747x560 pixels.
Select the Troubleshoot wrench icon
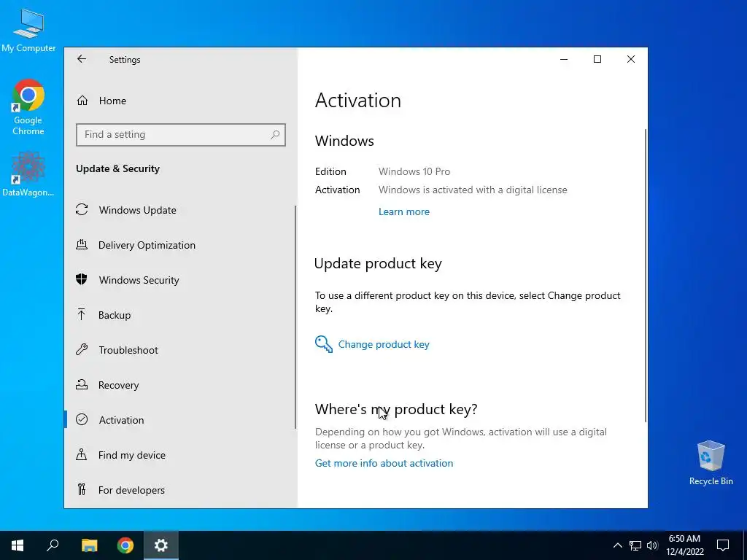point(82,349)
